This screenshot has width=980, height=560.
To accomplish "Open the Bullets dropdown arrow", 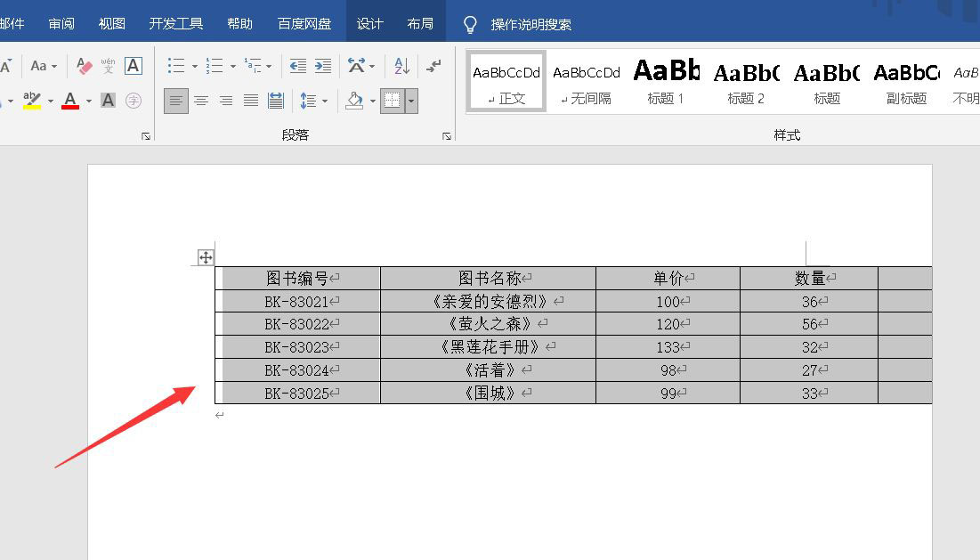I will click(194, 66).
